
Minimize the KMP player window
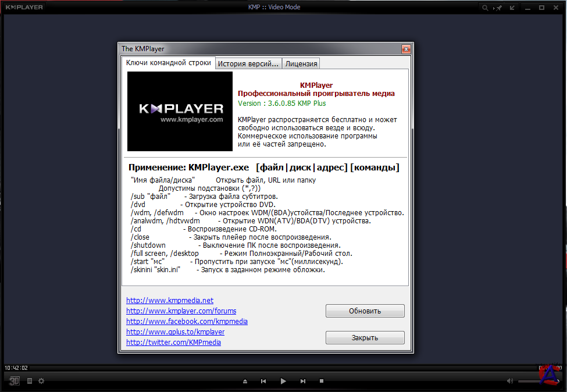[527, 8]
